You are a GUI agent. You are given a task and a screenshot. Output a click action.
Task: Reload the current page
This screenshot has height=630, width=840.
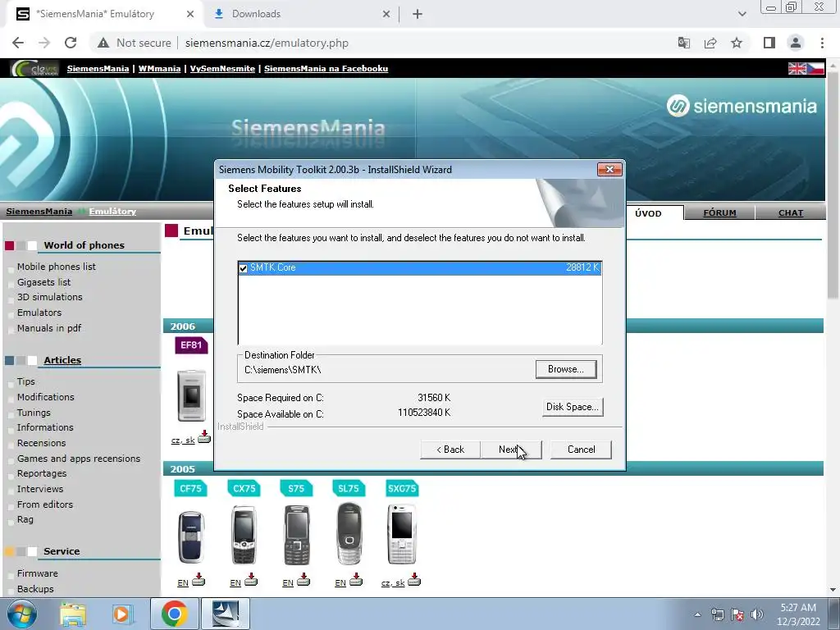pos(71,43)
